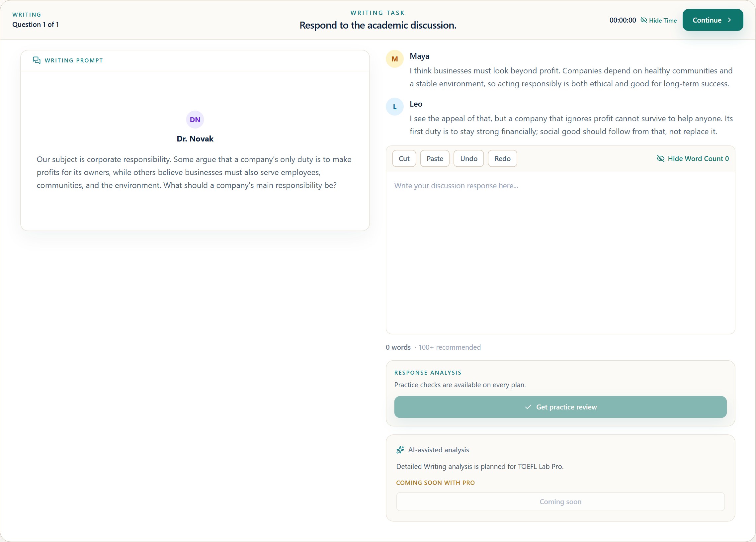Click the Writing Prompt chat bubbles icon
The height and width of the screenshot is (542, 756).
tap(37, 60)
